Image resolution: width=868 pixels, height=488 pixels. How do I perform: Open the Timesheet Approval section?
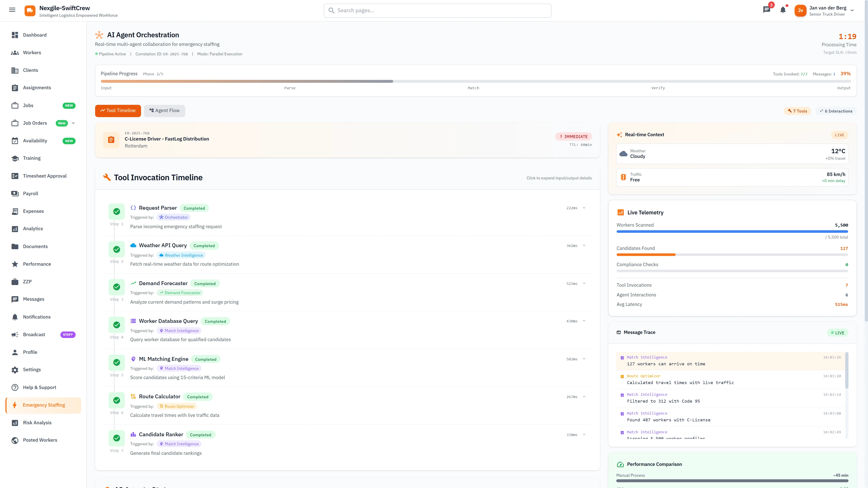pyautogui.click(x=45, y=176)
